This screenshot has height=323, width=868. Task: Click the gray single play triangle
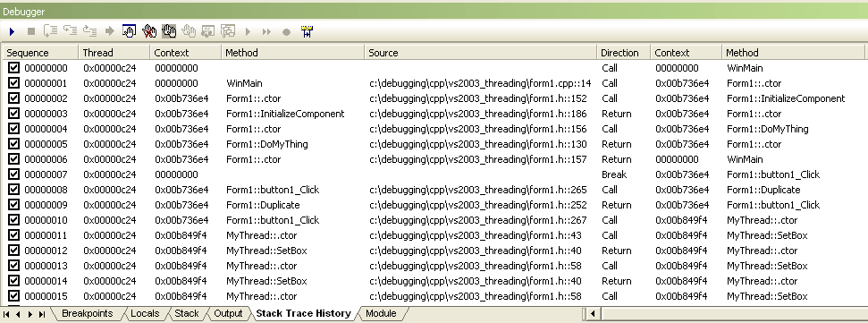248,32
